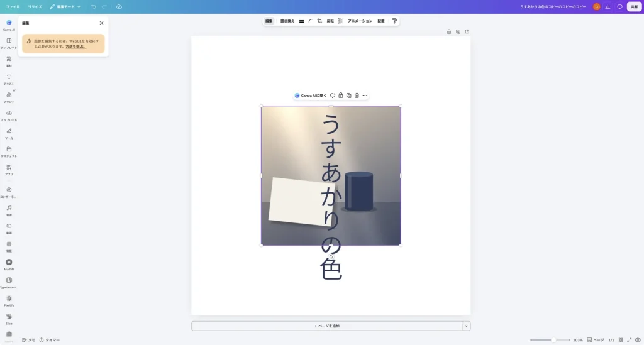Select the crop tool
The image size is (644, 345).
click(319, 21)
